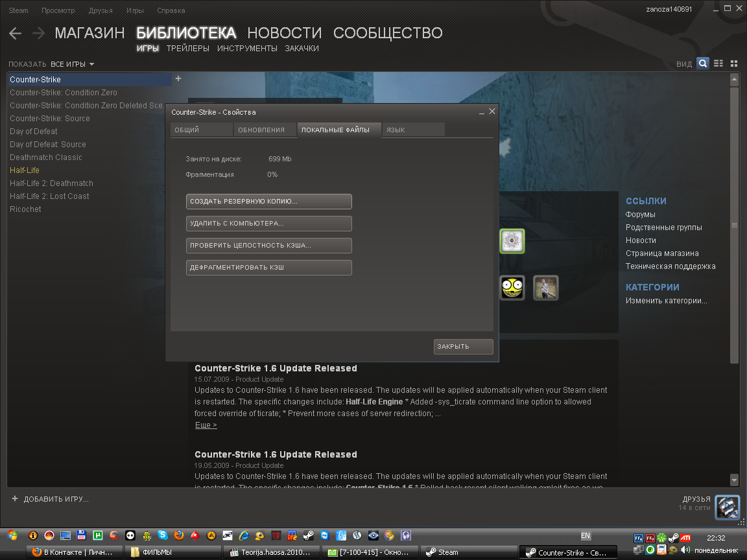Viewport: 747px width, 560px height.
Task: Launch PokerStars red star icon
Action: tap(195, 535)
